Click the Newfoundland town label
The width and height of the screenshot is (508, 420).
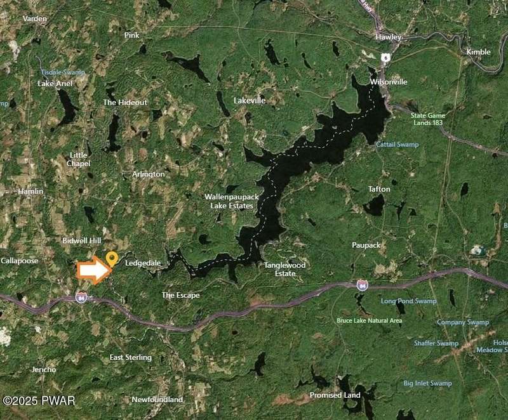click(x=157, y=400)
